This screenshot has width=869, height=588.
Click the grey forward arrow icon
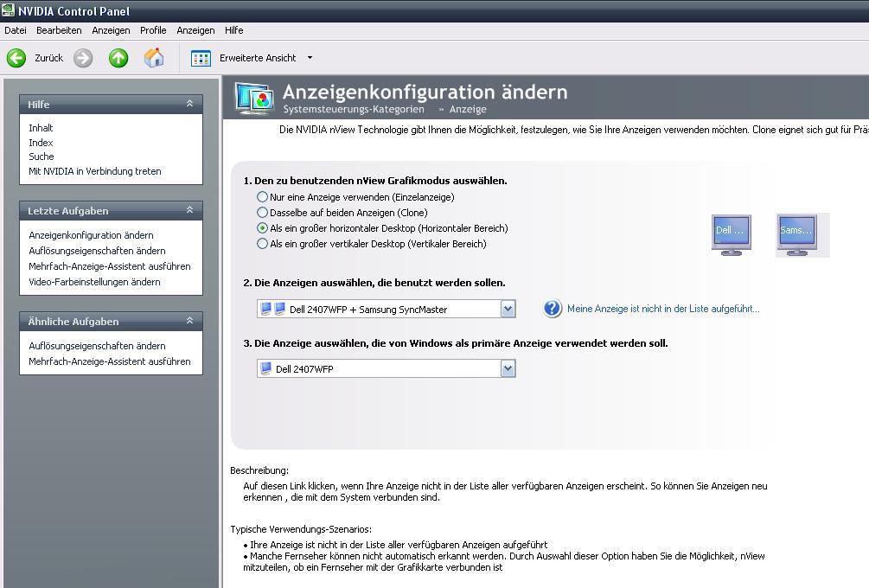pyautogui.click(x=83, y=58)
